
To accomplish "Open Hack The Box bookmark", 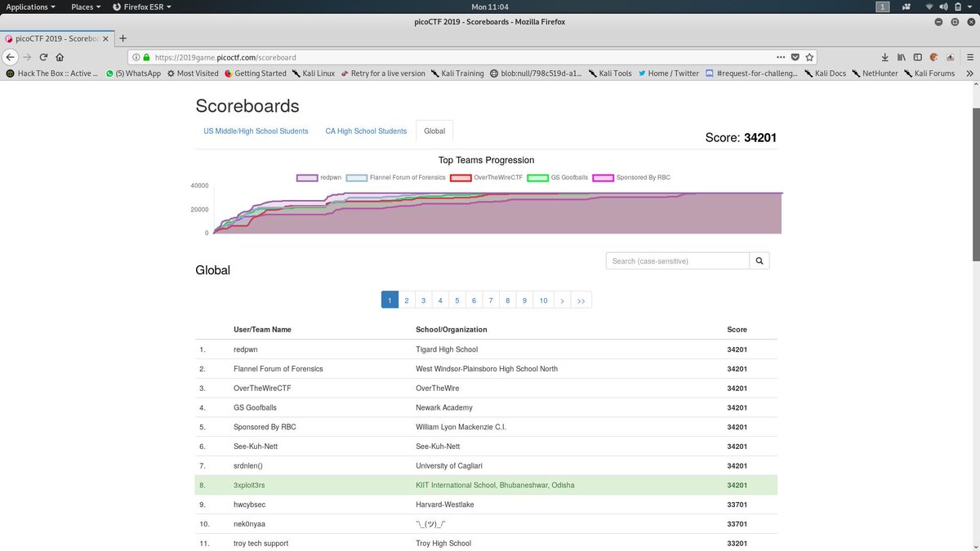I will (x=51, y=73).
